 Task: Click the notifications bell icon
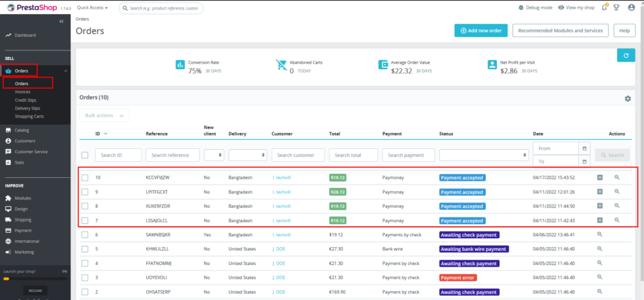[x=604, y=7]
